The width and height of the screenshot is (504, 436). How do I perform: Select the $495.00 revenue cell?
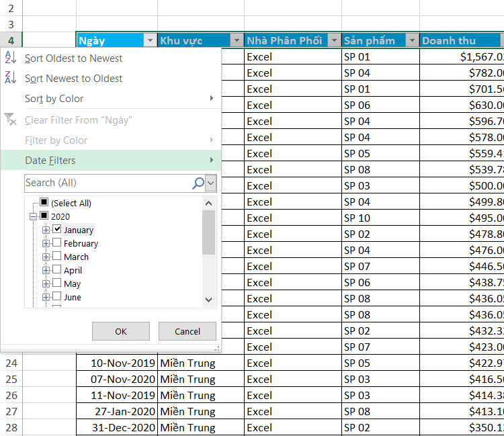click(462, 218)
